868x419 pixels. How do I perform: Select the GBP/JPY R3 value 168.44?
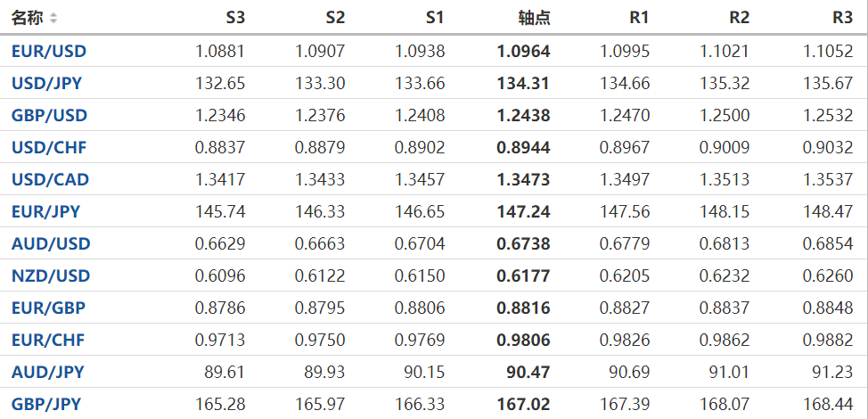pos(828,404)
